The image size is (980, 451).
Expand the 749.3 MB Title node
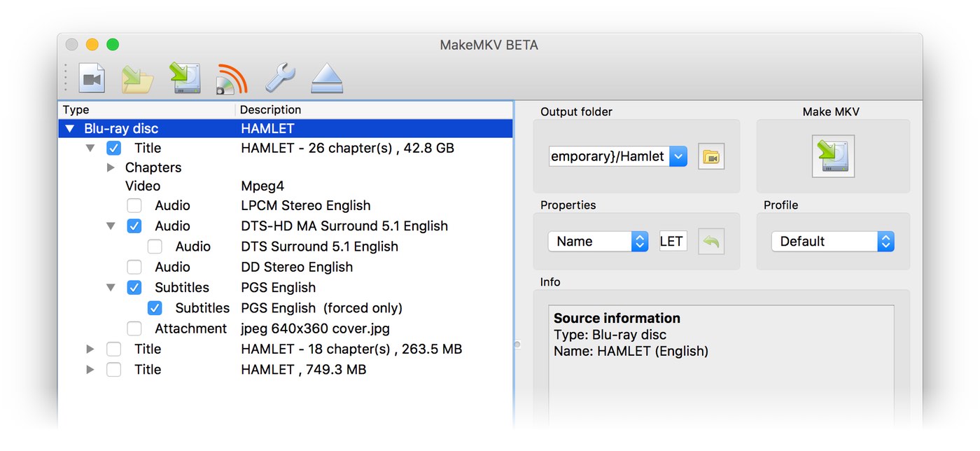click(90, 369)
